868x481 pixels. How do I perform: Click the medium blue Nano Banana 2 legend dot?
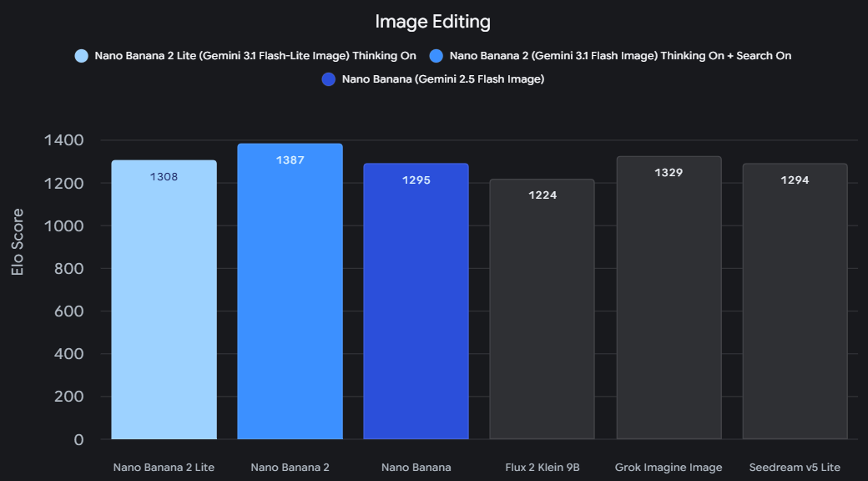click(x=437, y=56)
